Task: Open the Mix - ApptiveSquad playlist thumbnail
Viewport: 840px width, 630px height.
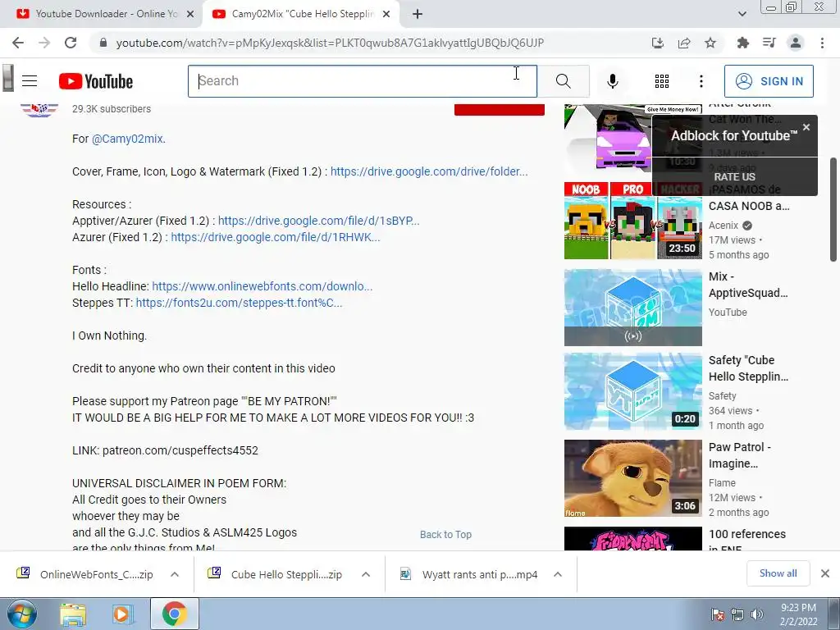Action: pos(632,308)
